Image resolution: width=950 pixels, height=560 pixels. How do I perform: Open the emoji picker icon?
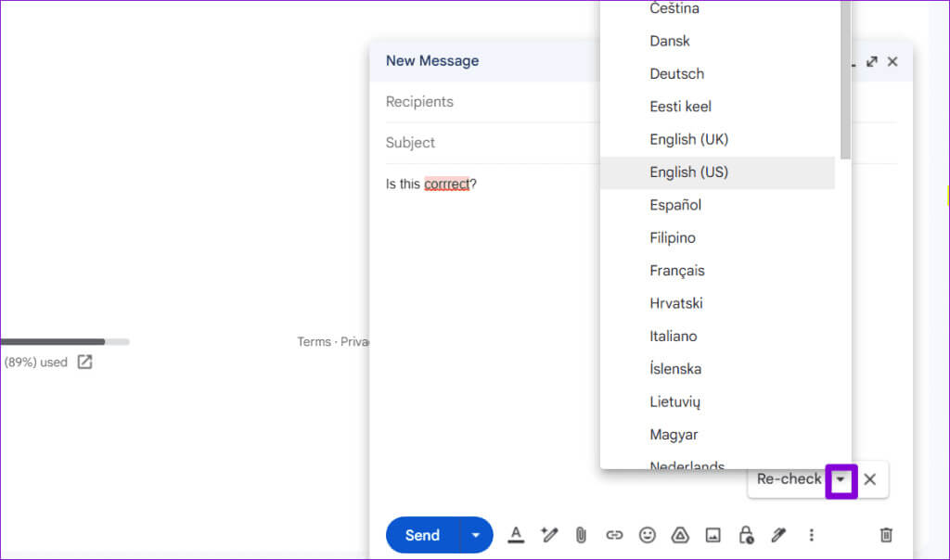[647, 535]
